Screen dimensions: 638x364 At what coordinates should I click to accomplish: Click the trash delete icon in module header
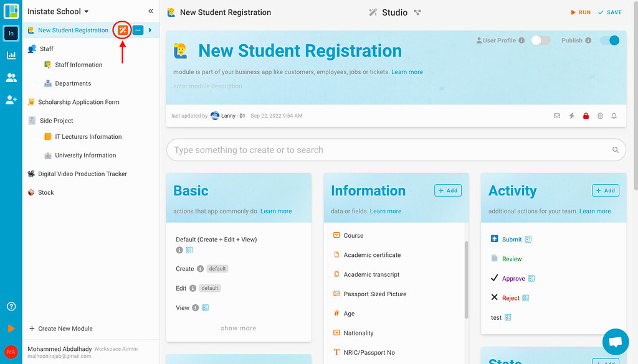[600, 116]
